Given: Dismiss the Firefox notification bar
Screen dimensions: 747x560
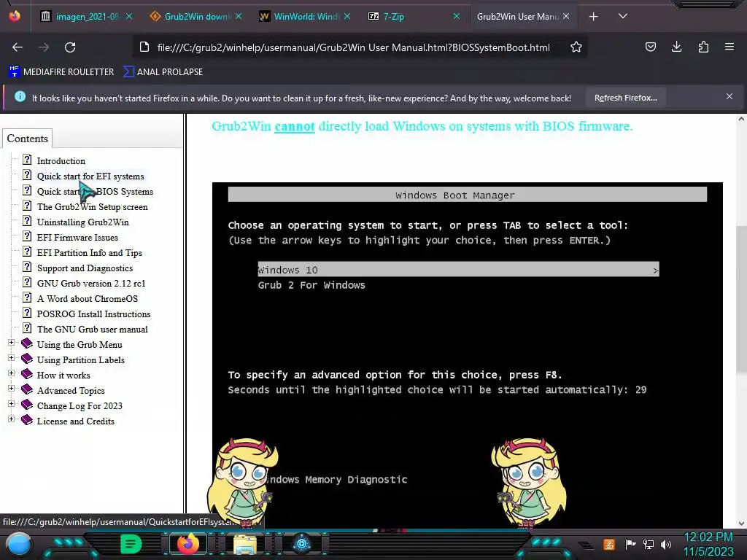Looking at the screenshot, I should (x=729, y=97).
